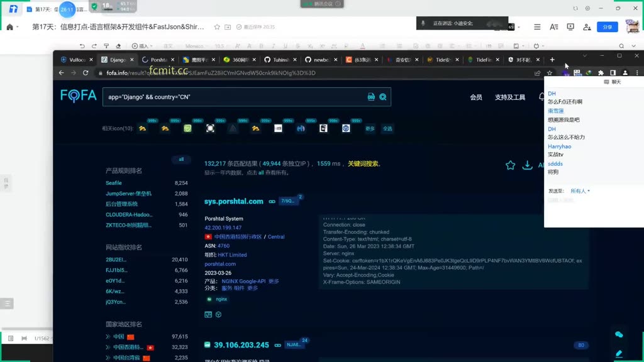Click the nginx tag
644x362 pixels.
pos(221,299)
